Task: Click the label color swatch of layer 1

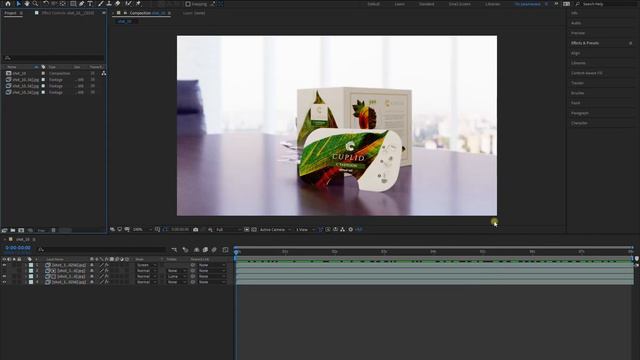Action: click(31, 265)
